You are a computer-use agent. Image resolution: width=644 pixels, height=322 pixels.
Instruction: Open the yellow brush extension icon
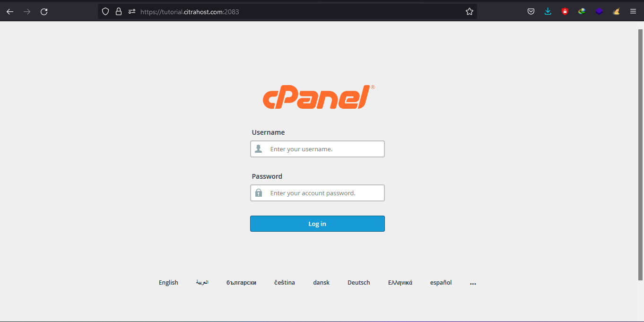(616, 12)
